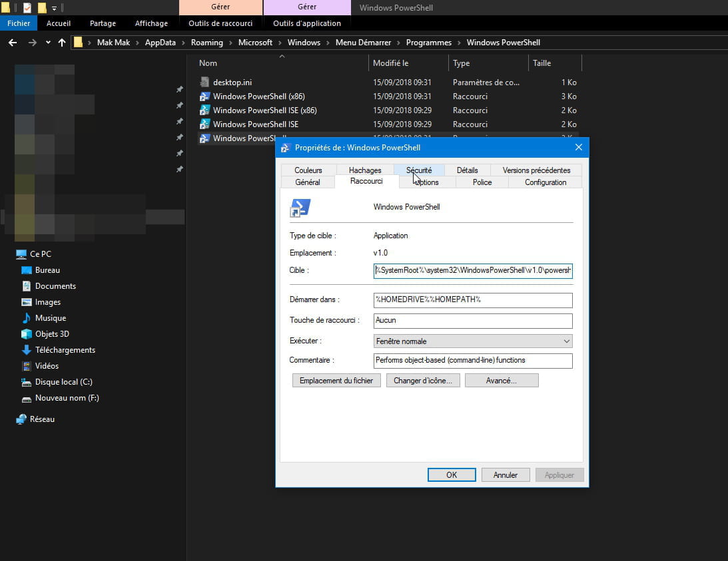Click the PowerShell icon in the Properties dialog
728x561 pixels.
click(300, 208)
